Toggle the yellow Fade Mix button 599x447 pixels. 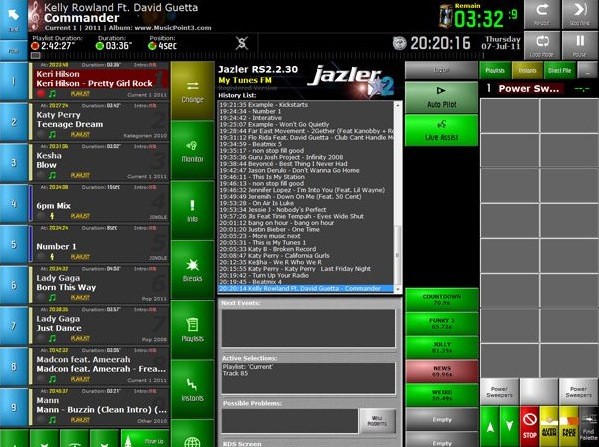[569, 426]
